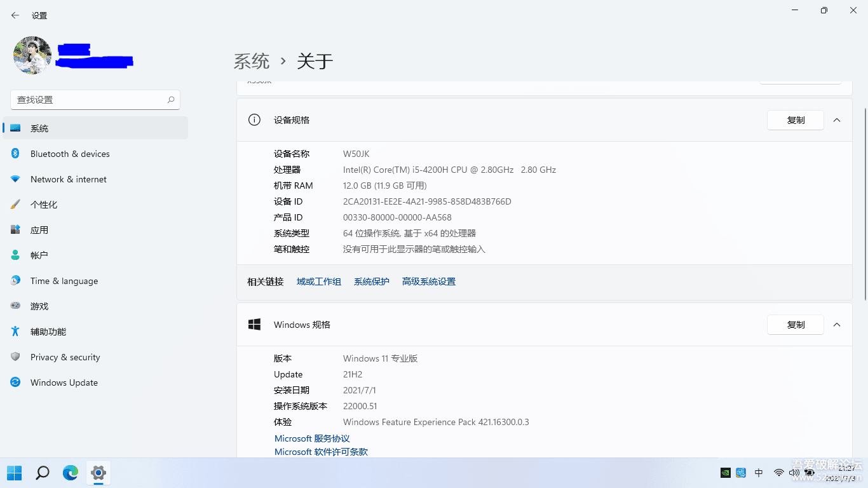Open the Start menu in the taskbar
The width and height of the screenshot is (868, 488).
15,473
